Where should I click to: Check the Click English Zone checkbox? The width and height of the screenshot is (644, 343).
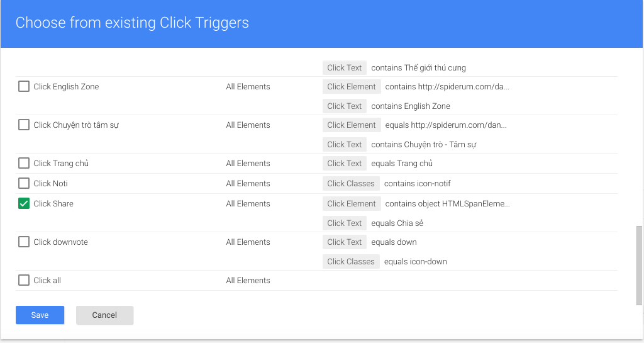pyautogui.click(x=24, y=86)
